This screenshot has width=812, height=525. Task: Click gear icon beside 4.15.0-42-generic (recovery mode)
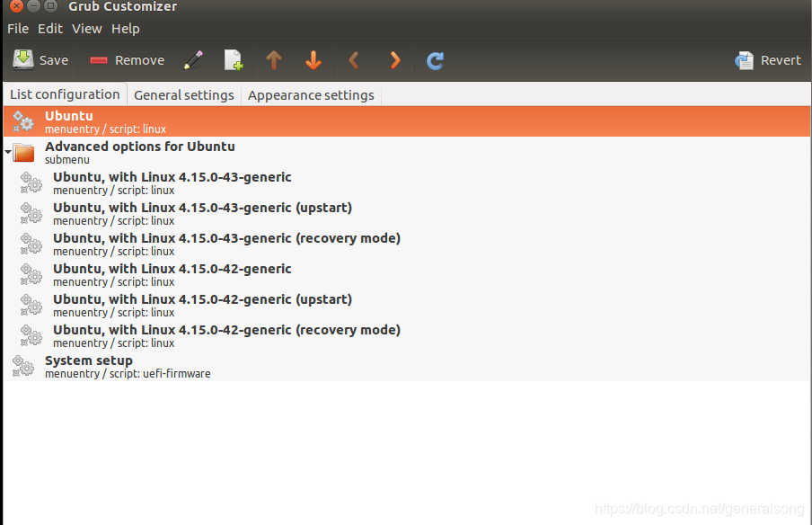point(31,336)
